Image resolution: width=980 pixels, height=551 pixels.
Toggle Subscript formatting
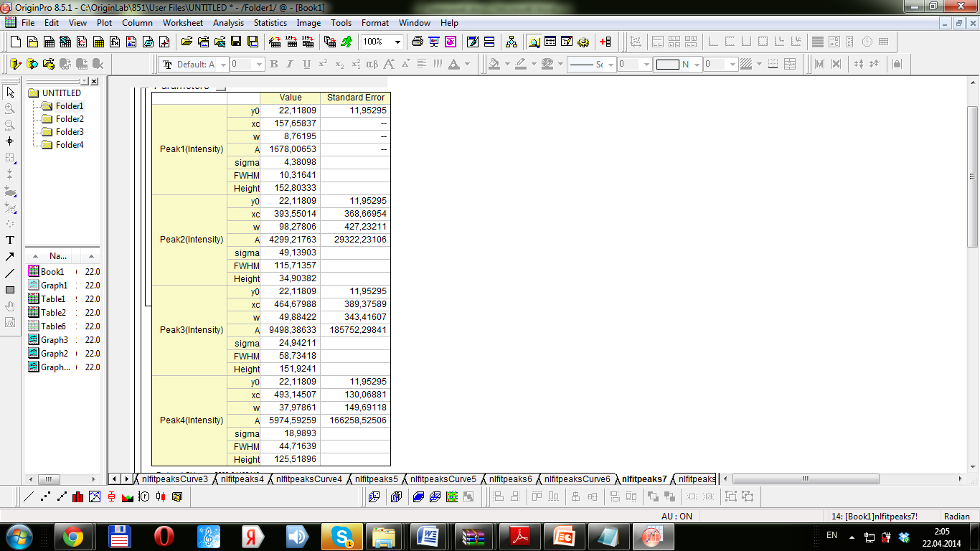340,64
